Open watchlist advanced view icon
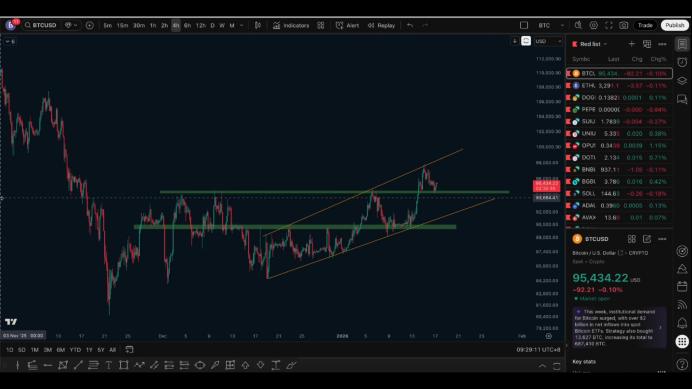692x389 pixels. (647, 44)
